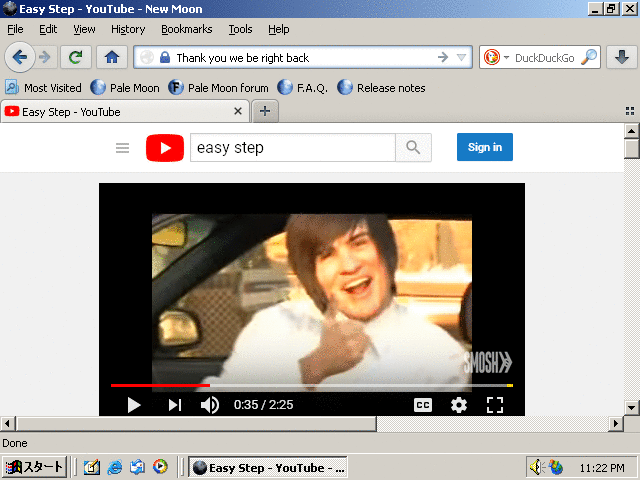Viewport: 640px width, 480px height.
Task: Close the Easy Step - YouTube tab
Action: (x=238, y=111)
